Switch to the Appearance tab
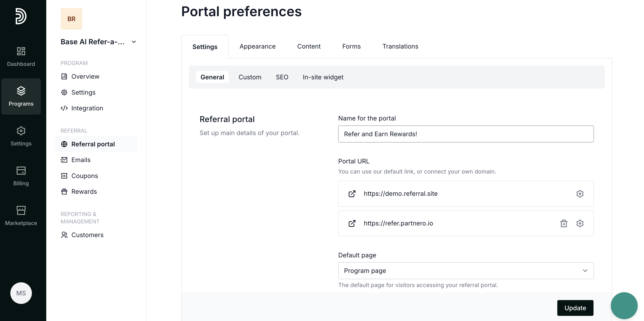 click(x=257, y=47)
